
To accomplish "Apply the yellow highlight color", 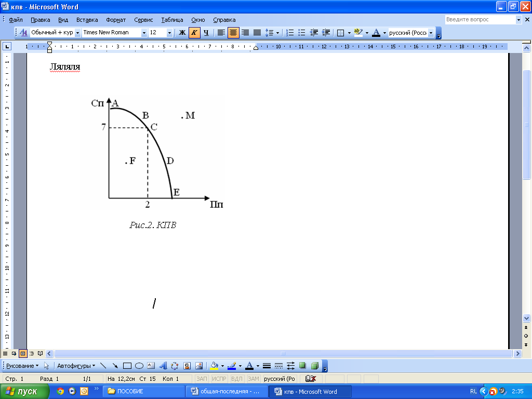I will pyautogui.click(x=358, y=33).
